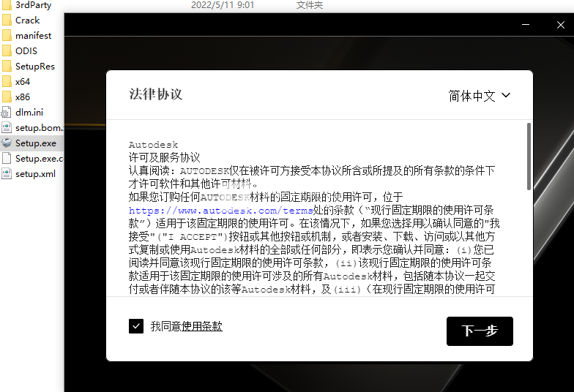Viewport: 574px width, 392px height.
Task: Select the ODIS folder icon
Action: point(7,51)
